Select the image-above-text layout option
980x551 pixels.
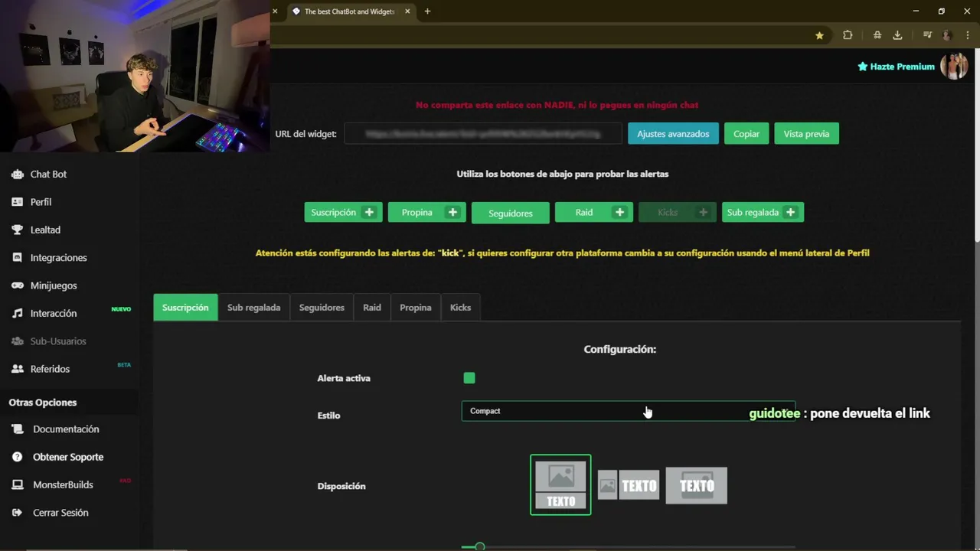pyautogui.click(x=560, y=485)
